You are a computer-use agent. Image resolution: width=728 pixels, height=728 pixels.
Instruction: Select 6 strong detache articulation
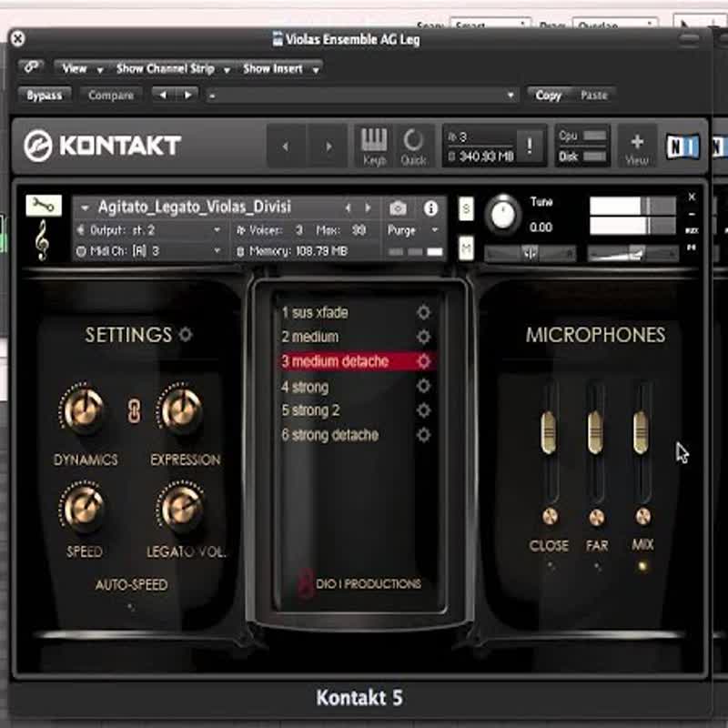pyautogui.click(x=329, y=435)
